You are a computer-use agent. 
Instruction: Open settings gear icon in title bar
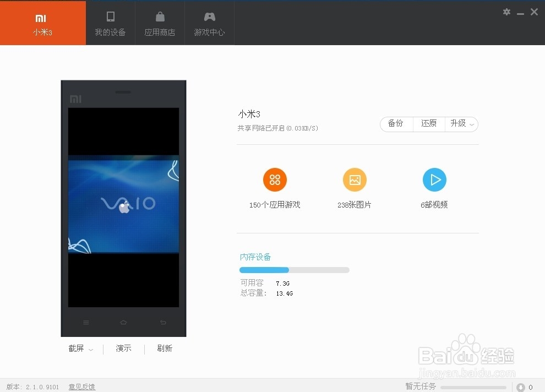(506, 12)
